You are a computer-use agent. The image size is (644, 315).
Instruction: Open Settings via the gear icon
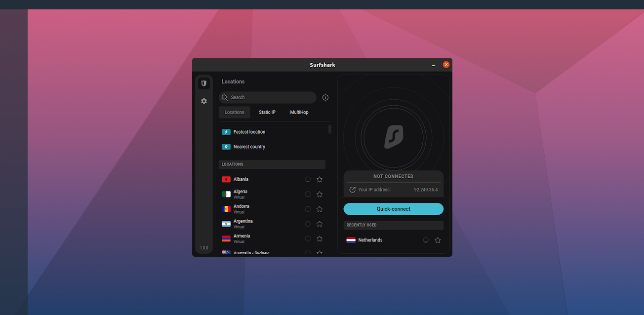203,101
